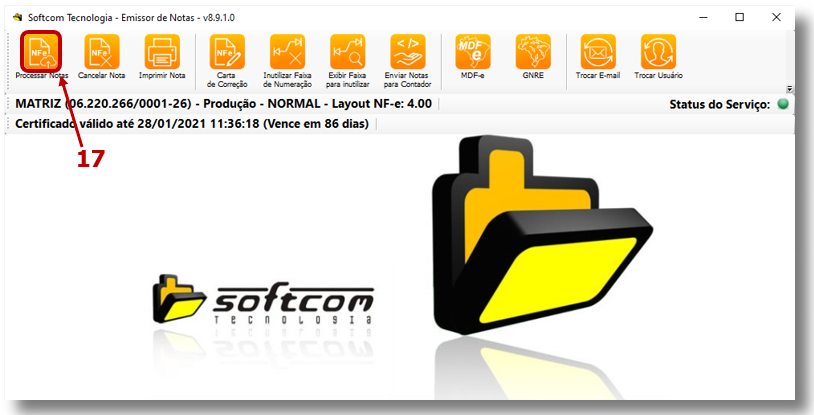
Task: Click the MATRIZ company status panel
Action: [x=225, y=104]
